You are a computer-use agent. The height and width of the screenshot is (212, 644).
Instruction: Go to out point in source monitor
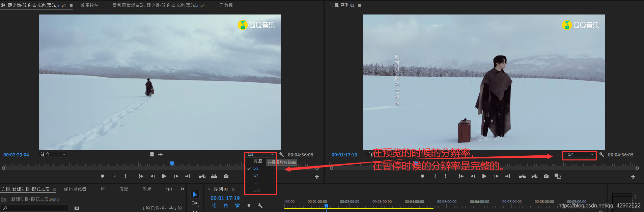point(188,176)
